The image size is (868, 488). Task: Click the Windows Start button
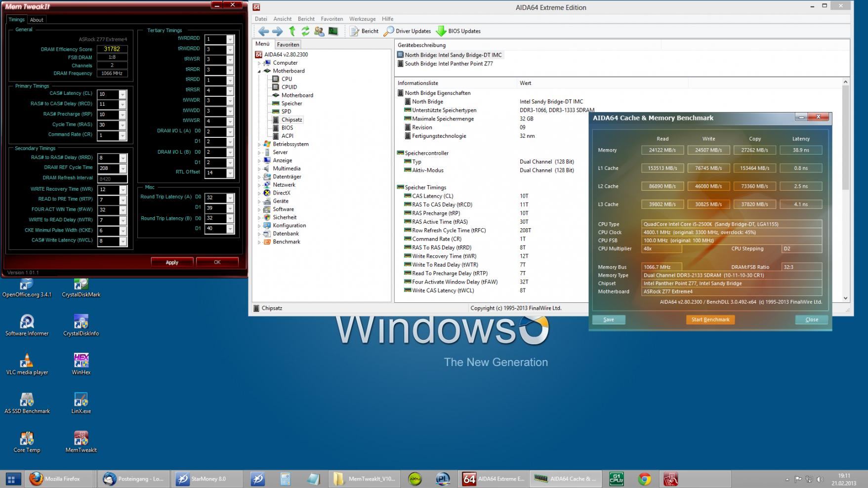point(13,479)
